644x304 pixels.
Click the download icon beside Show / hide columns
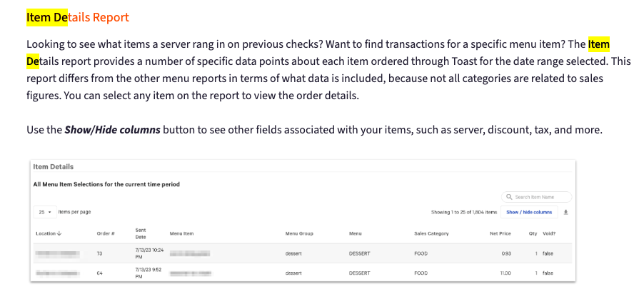point(566,212)
